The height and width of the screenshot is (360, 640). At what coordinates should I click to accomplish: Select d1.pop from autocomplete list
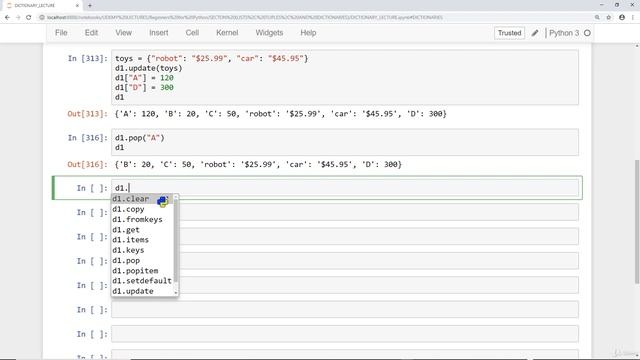click(x=142, y=260)
